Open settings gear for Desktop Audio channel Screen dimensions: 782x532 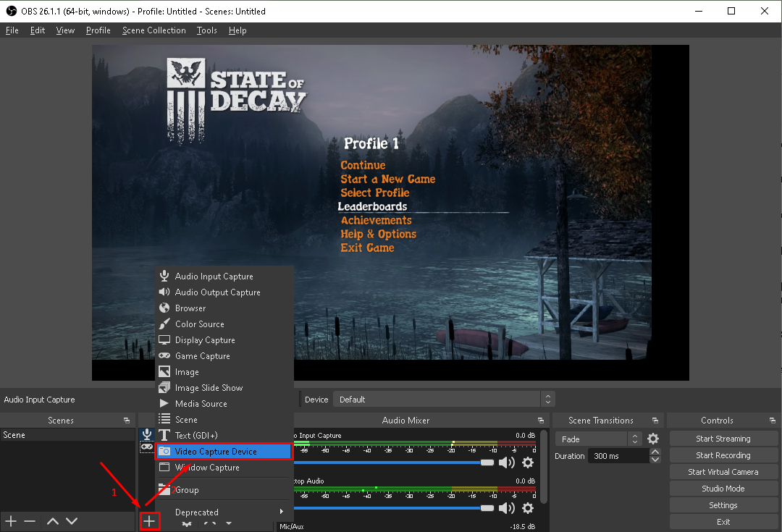(528, 508)
